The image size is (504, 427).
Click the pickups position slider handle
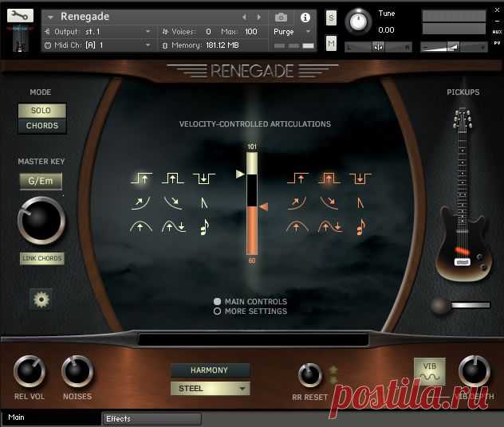439,305
